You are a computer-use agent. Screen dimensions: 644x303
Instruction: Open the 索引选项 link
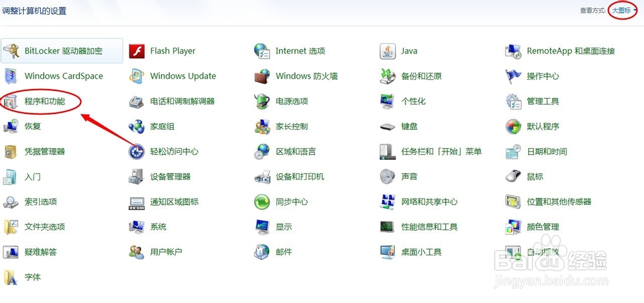pyautogui.click(x=41, y=202)
